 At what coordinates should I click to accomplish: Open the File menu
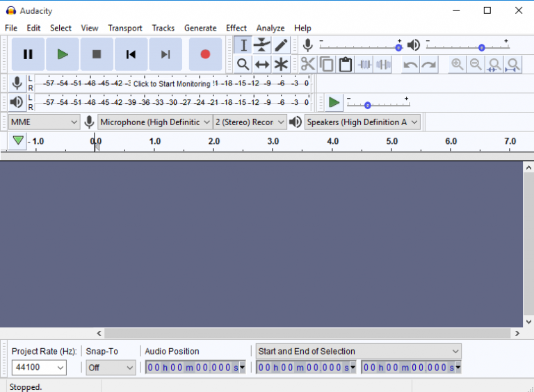(x=11, y=28)
